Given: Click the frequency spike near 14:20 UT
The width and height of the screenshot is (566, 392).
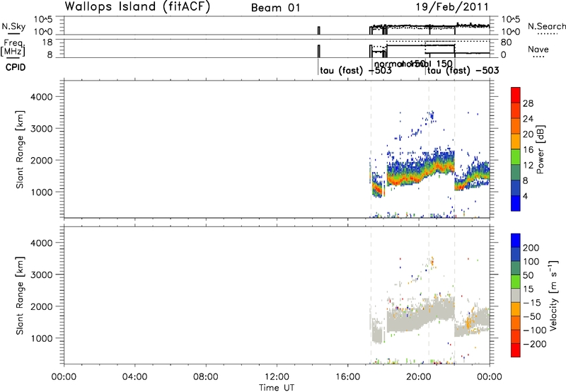Looking at the screenshot, I should (x=319, y=51).
